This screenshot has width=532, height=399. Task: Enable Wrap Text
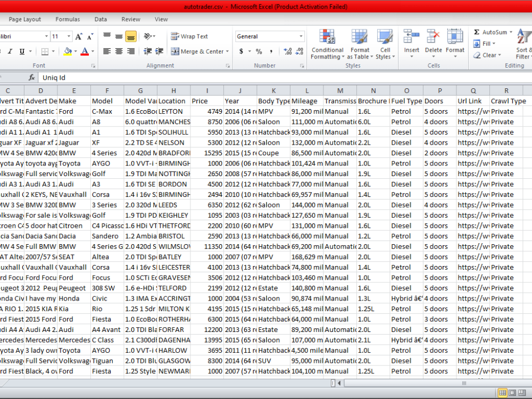point(189,36)
